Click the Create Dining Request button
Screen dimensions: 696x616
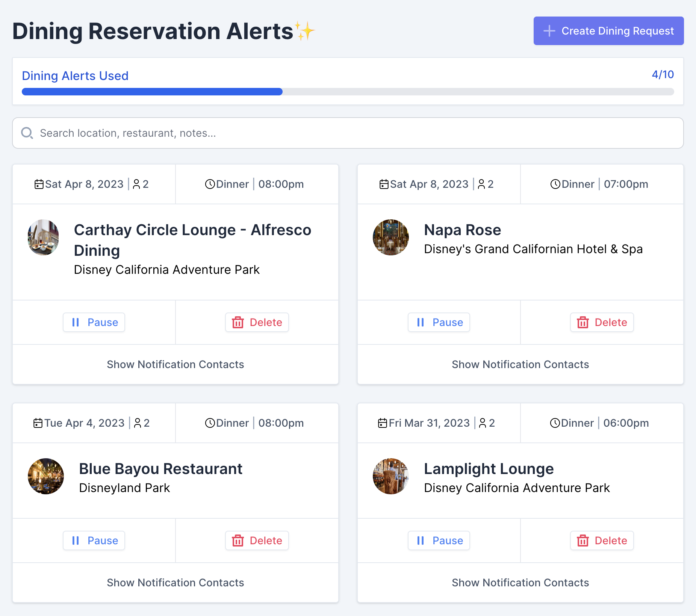pos(608,31)
